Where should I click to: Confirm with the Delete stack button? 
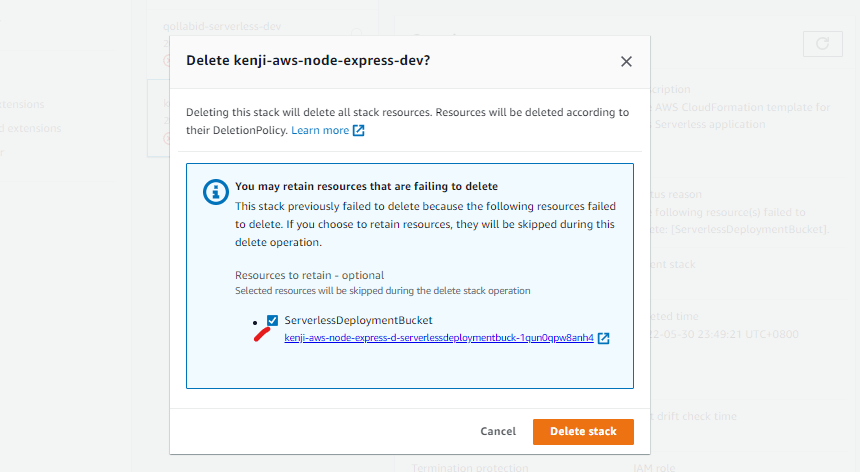pyautogui.click(x=583, y=431)
